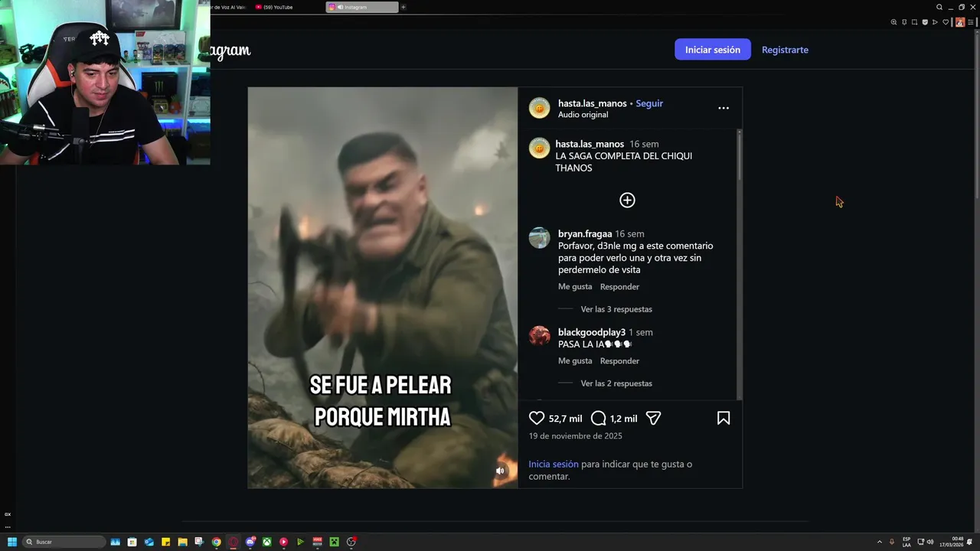
Task: Click the Registrarte link
Action: tap(785, 50)
